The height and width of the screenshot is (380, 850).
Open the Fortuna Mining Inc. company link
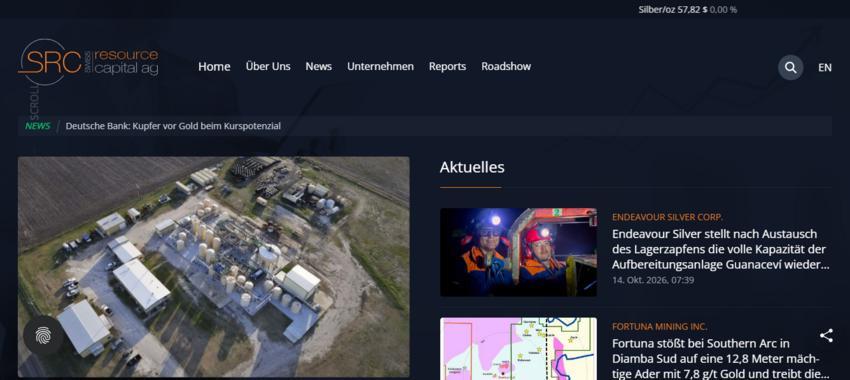click(x=659, y=327)
